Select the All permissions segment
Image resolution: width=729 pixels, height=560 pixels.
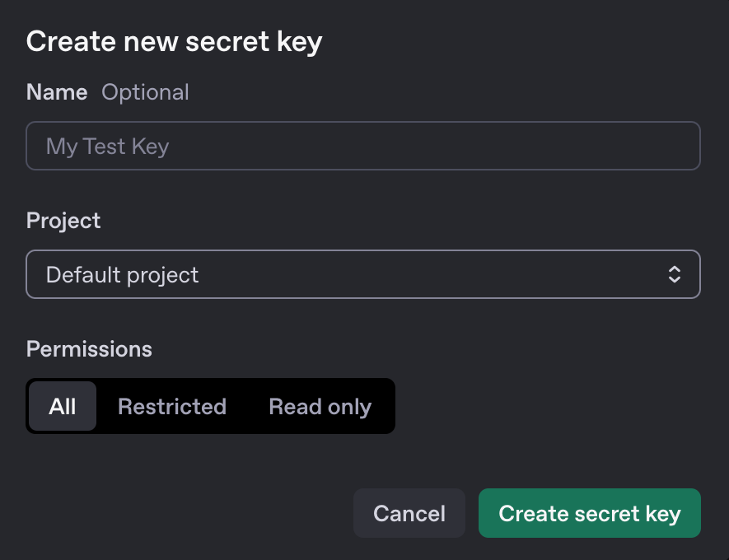(x=63, y=405)
